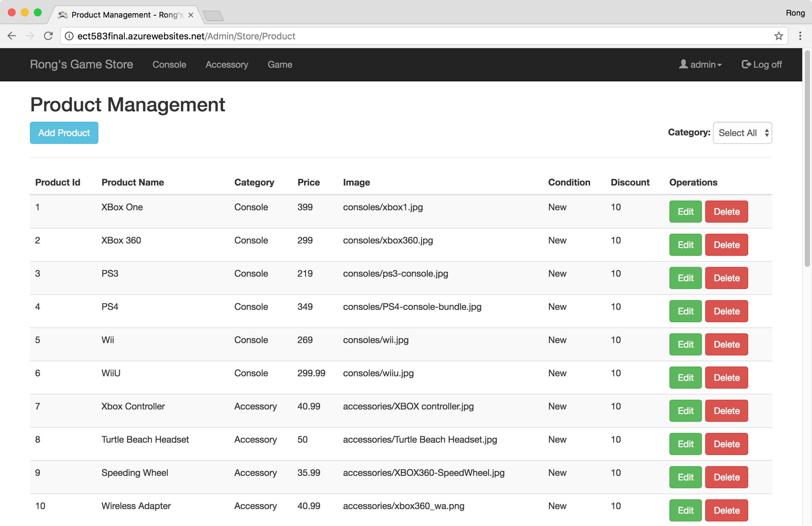The width and height of the screenshot is (812, 526).
Task: Click 'Turtle Beach Headset' product name
Action: click(x=145, y=439)
